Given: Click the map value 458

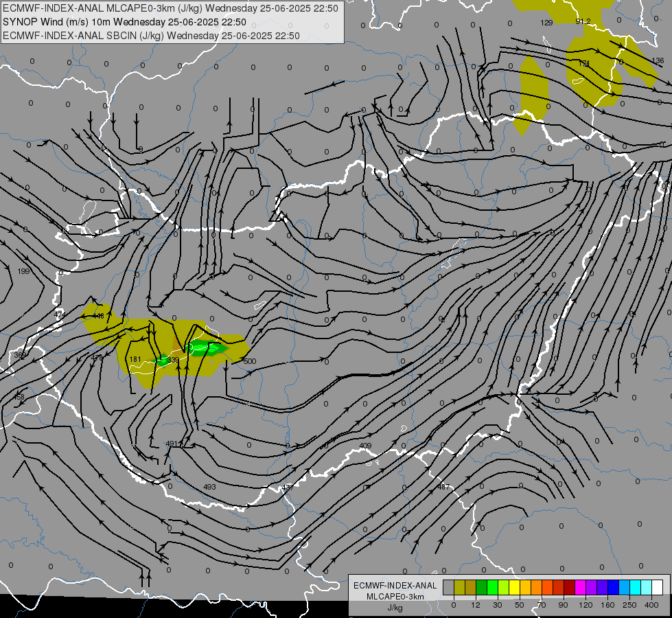Looking at the screenshot, I should [19, 397].
